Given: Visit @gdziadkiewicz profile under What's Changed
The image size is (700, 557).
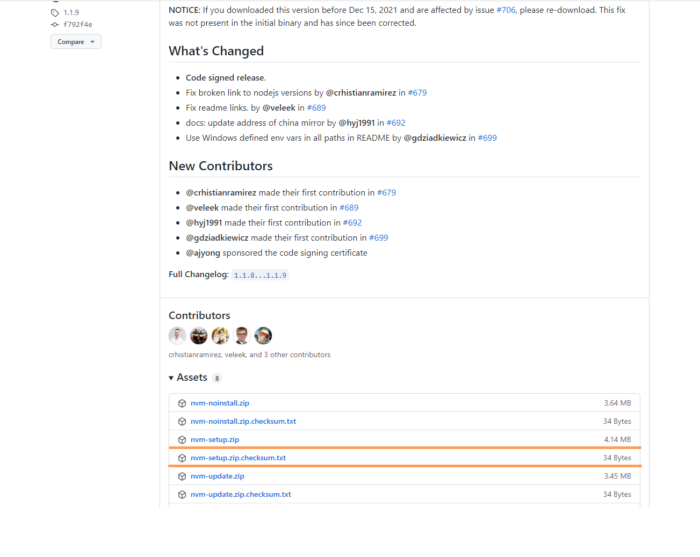Looking at the screenshot, I should coord(435,138).
